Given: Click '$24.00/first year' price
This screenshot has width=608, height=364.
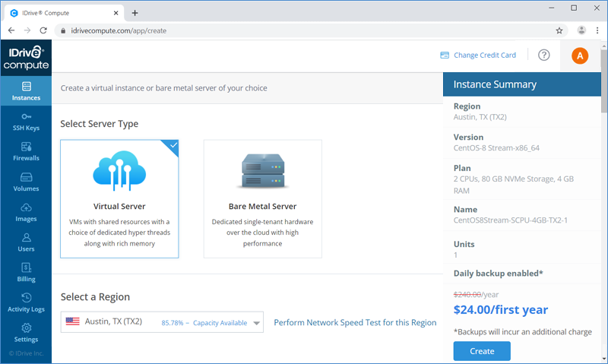Looking at the screenshot, I should [501, 310].
